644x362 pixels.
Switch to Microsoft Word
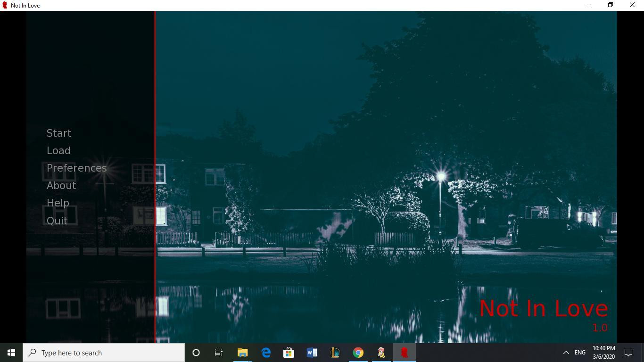coord(312,353)
